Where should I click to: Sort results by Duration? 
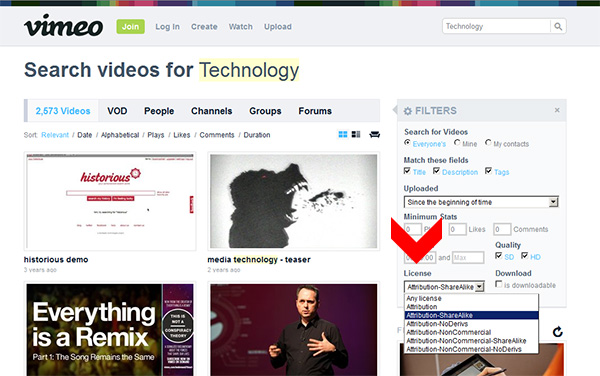point(257,135)
